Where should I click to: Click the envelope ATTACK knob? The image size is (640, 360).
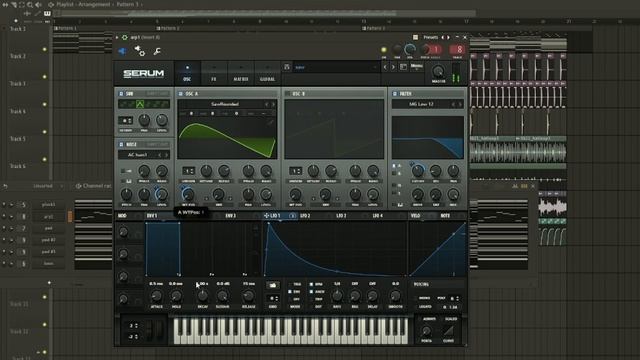156,296
